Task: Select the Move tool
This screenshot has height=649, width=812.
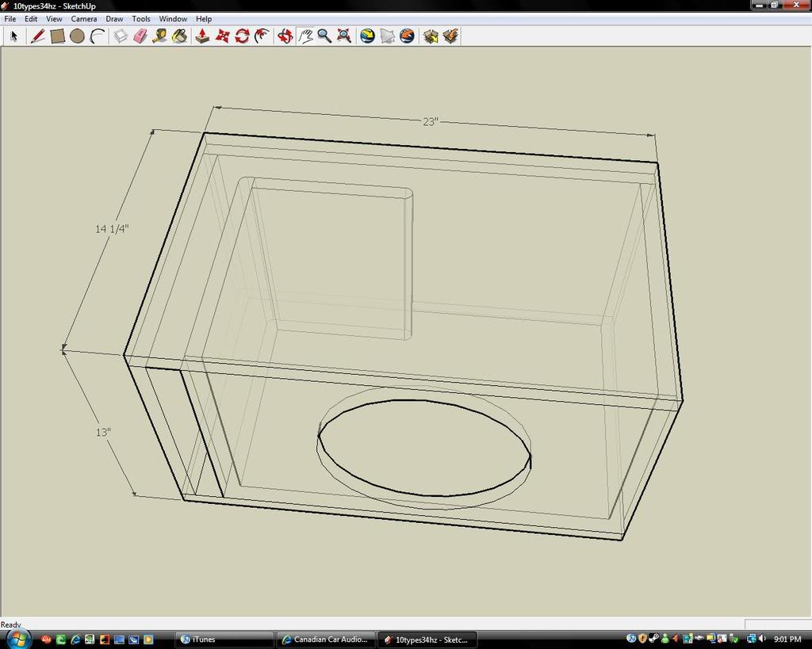Action: click(x=223, y=36)
